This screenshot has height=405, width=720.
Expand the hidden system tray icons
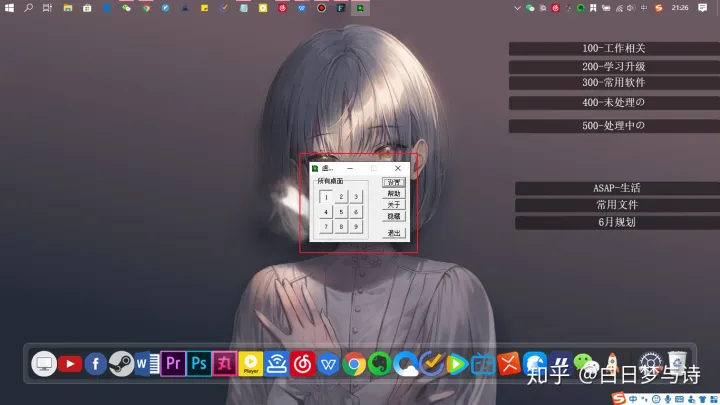pos(518,8)
